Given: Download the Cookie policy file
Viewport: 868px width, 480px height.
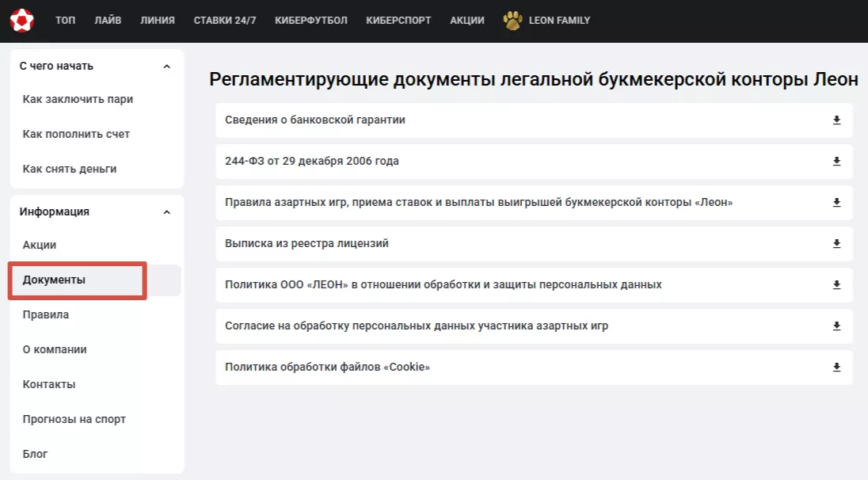Looking at the screenshot, I should (836, 367).
